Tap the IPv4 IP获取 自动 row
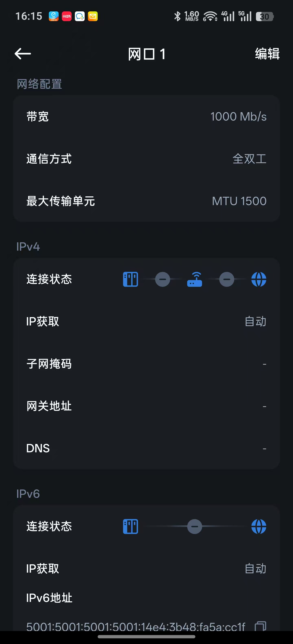This screenshot has height=644, width=293. [x=146, y=322]
